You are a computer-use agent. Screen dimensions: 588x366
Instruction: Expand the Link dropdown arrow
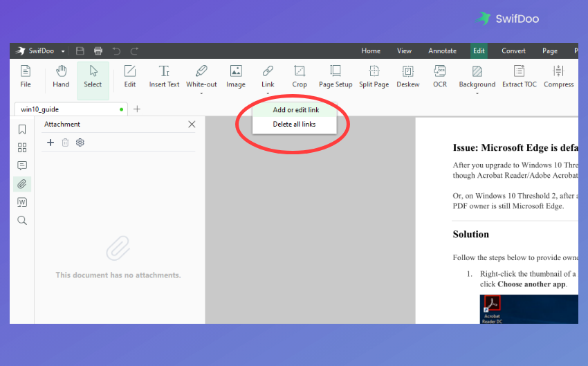268,93
